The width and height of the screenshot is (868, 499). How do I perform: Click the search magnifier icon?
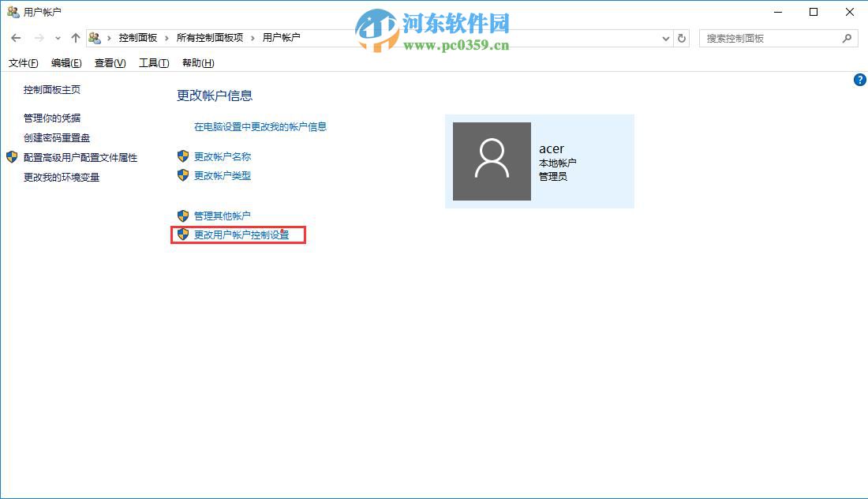pyautogui.click(x=847, y=38)
